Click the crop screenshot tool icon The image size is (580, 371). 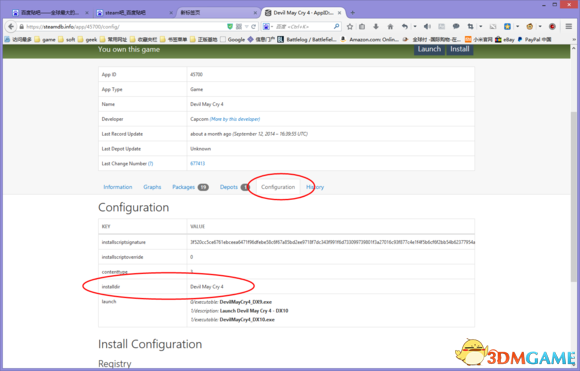click(x=471, y=27)
